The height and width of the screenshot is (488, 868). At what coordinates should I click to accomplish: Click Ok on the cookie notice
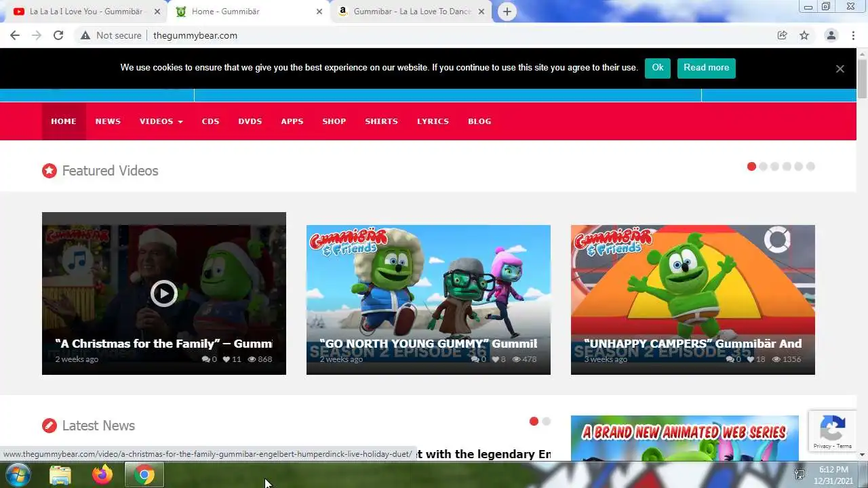tap(658, 68)
